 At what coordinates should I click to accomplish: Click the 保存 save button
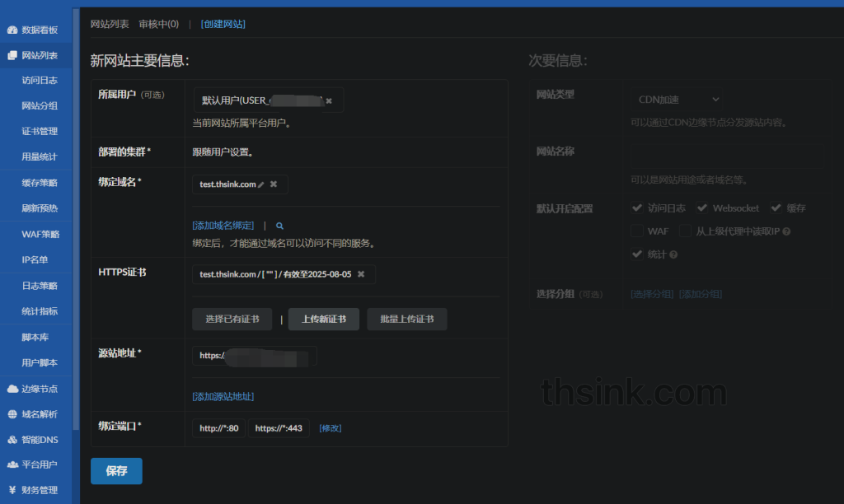(x=116, y=470)
